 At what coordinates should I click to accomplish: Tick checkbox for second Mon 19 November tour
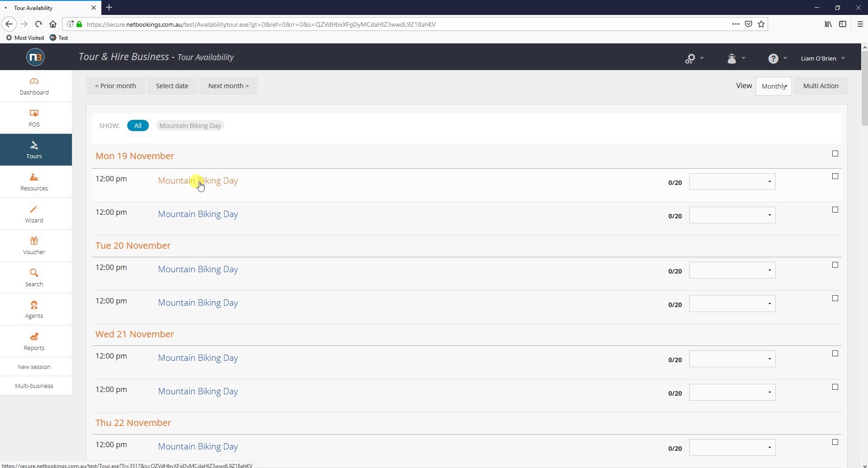click(835, 210)
